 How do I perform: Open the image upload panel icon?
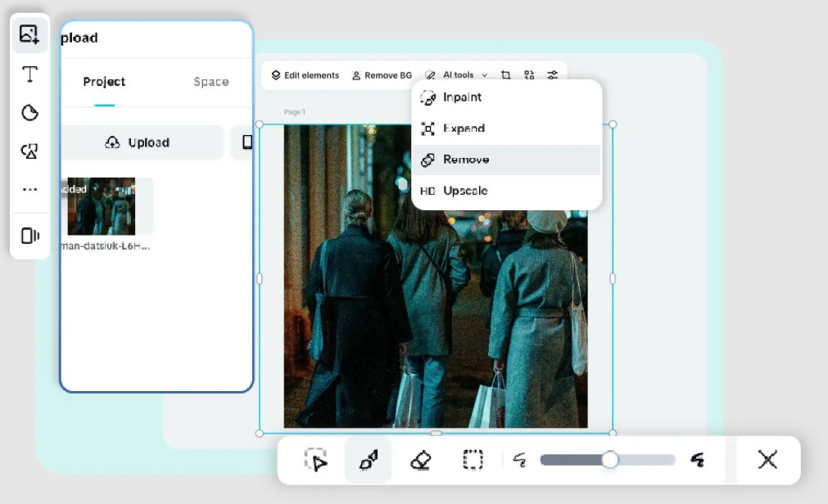coord(29,34)
